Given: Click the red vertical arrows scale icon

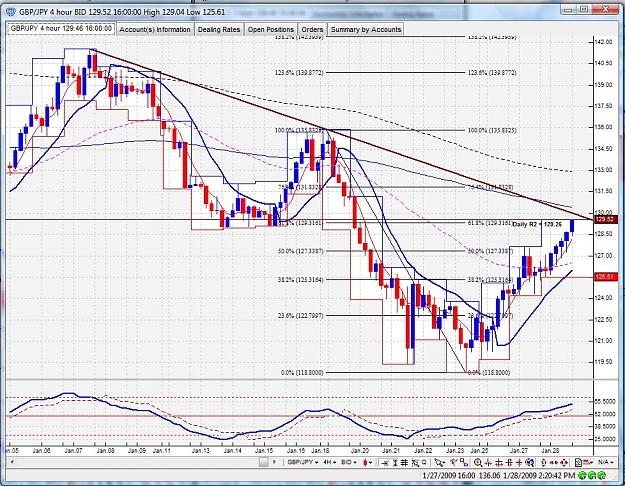Looking at the screenshot, I should [x=544, y=462].
